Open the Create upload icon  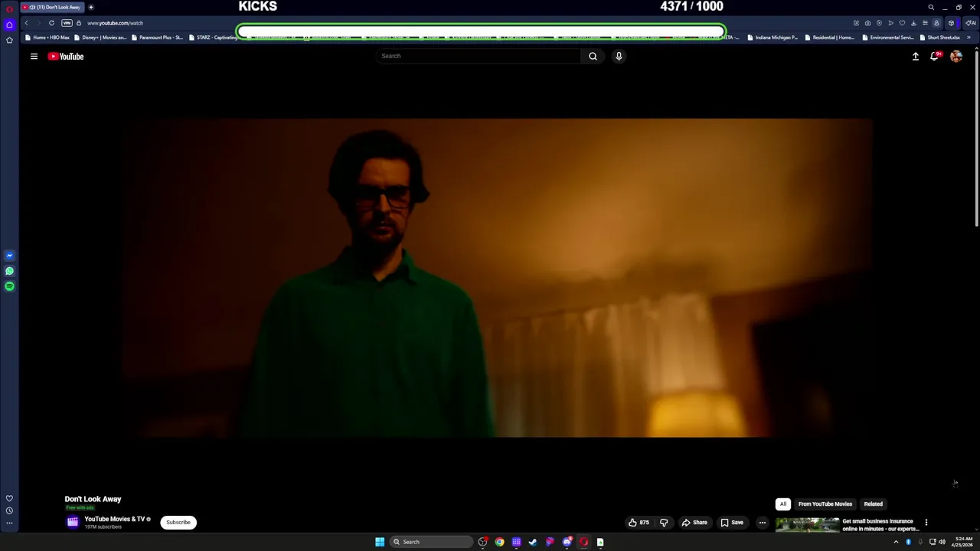pos(915,56)
